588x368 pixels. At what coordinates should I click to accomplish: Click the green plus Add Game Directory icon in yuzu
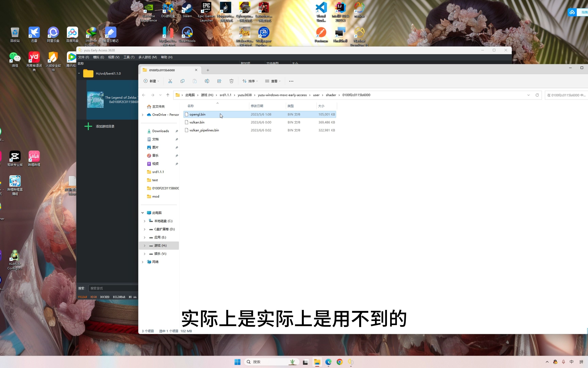tap(88, 126)
